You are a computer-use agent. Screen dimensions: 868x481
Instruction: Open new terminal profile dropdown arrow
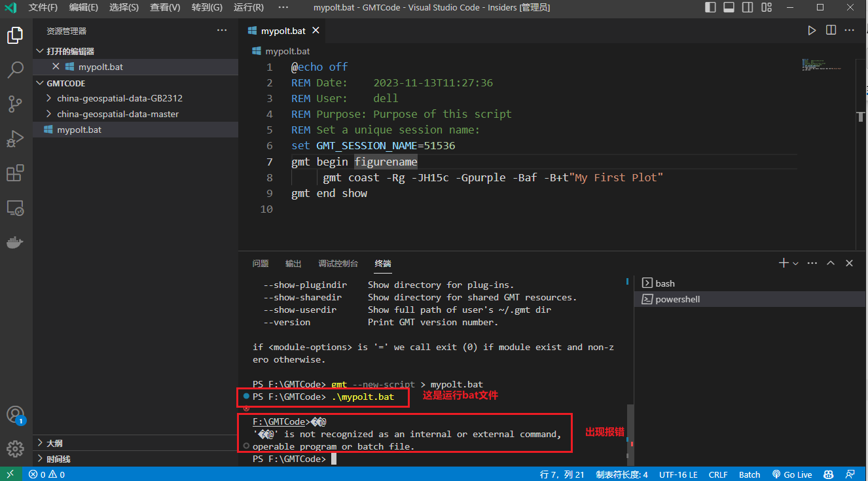(x=795, y=263)
